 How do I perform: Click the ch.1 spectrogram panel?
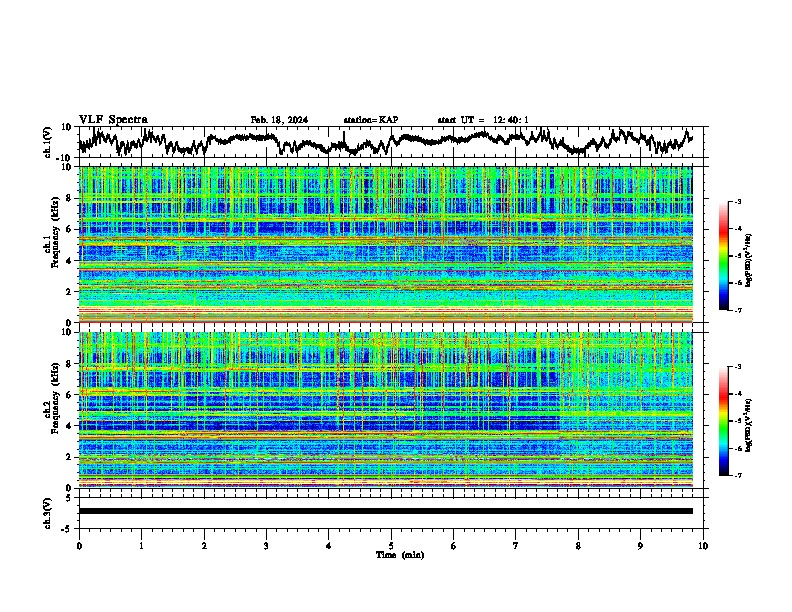click(x=386, y=244)
